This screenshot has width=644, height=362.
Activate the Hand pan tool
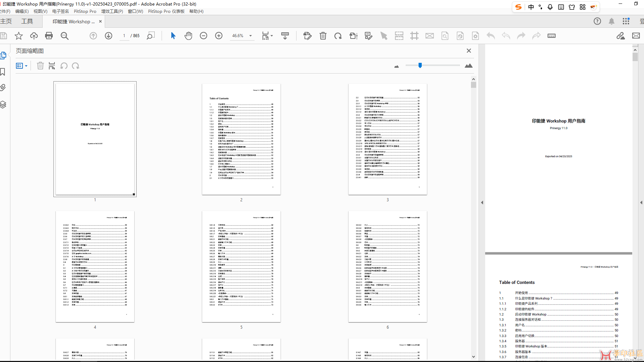pyautogui.click(x=188, y=36)
